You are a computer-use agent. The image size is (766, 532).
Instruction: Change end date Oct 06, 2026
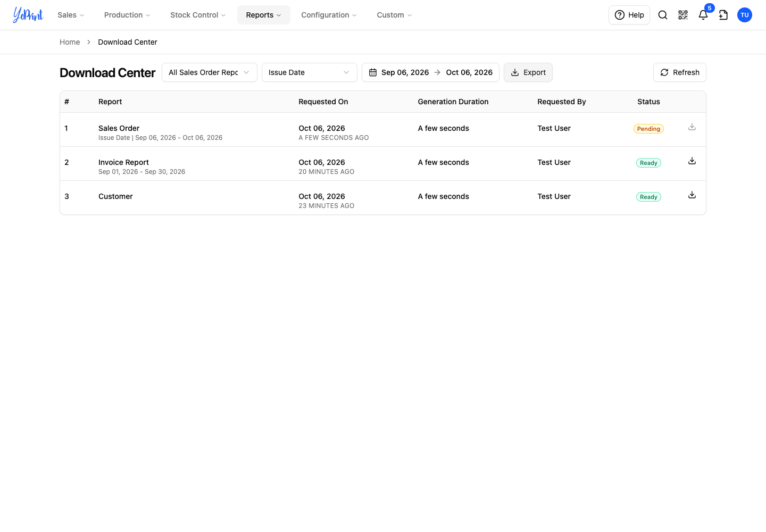coord(469,72)
